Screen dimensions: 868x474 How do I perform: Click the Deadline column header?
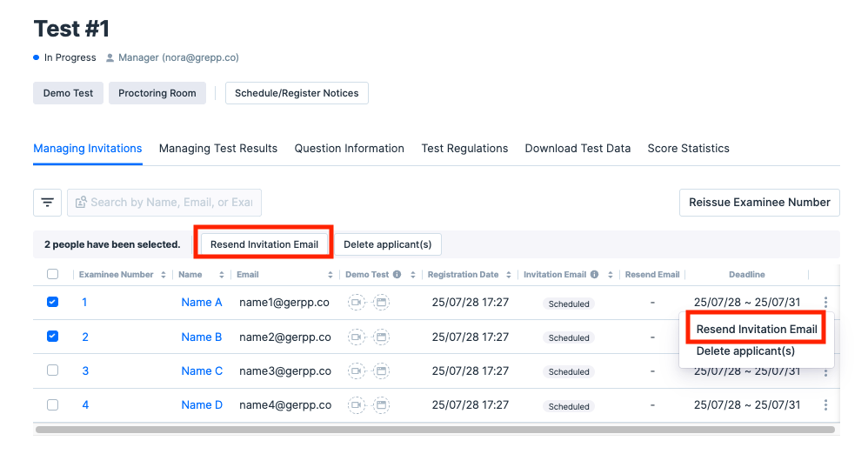coord(747,275)
